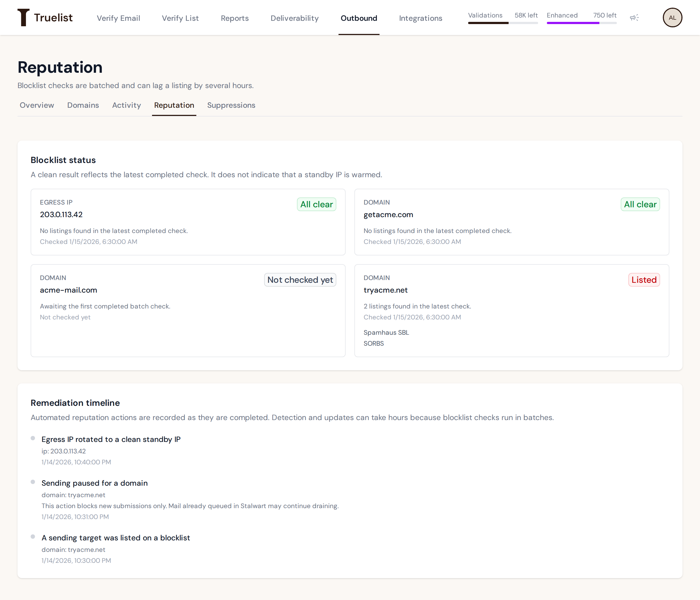
Task: Click 'Awaiting the first completed batch check.'
Action: click(105, 306)
